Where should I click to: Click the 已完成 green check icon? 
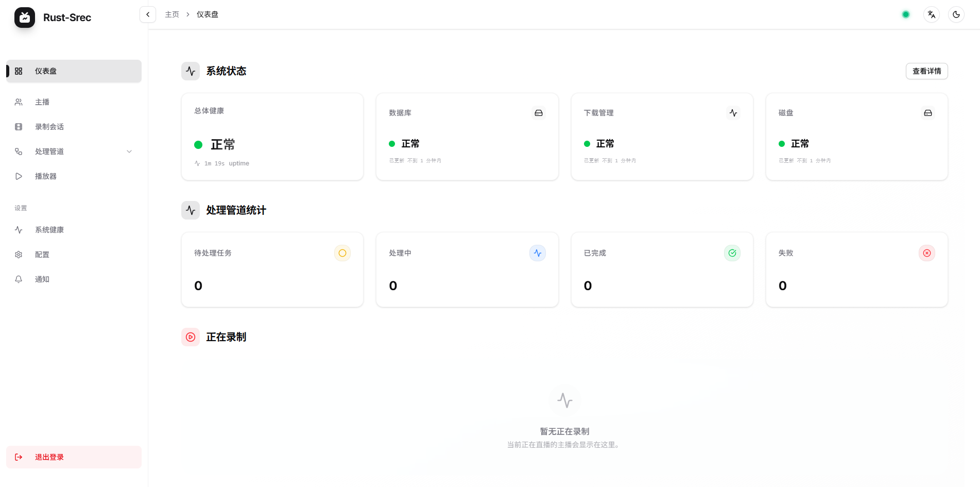coord(732,253)
